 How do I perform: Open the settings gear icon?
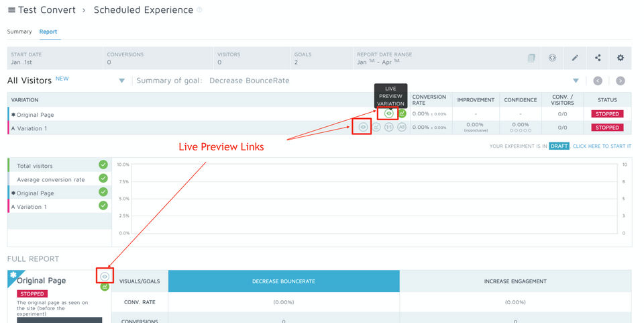[x=620, y=58]
